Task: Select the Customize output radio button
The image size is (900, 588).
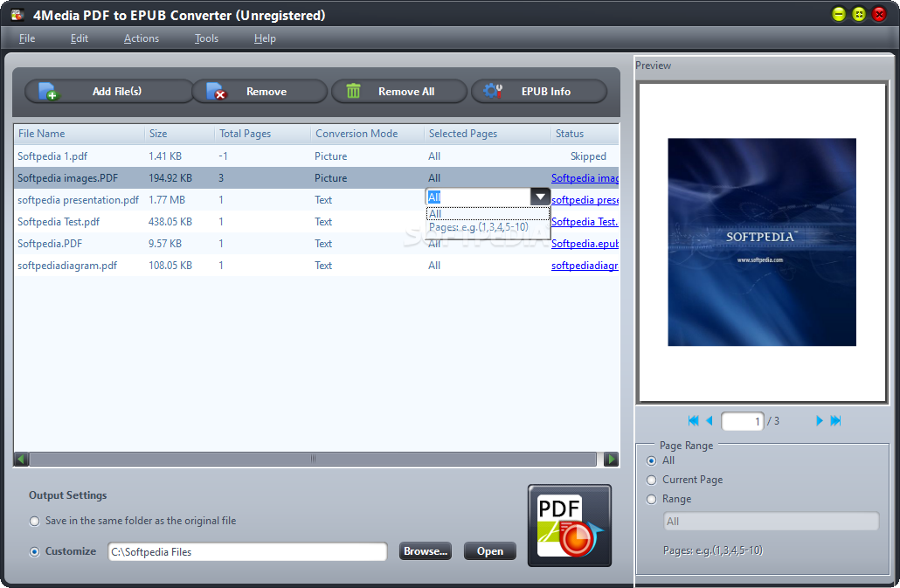Action: tap(34, 551)
